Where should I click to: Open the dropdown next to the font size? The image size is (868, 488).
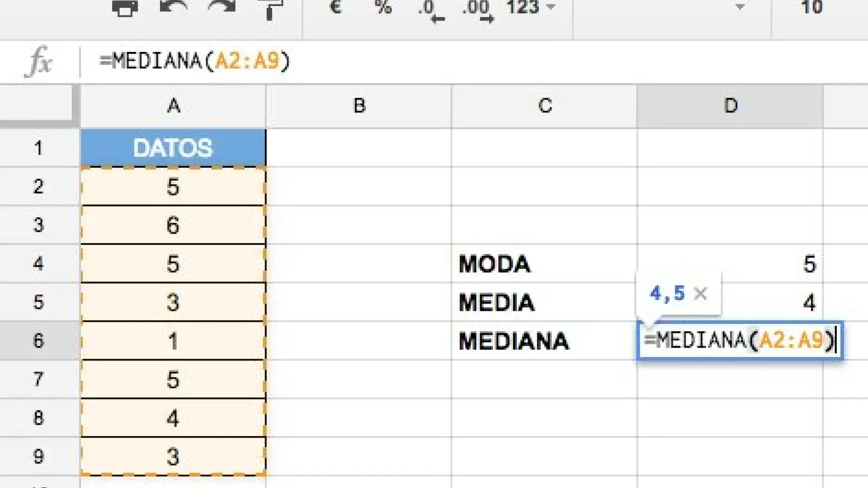pos(740,7)
